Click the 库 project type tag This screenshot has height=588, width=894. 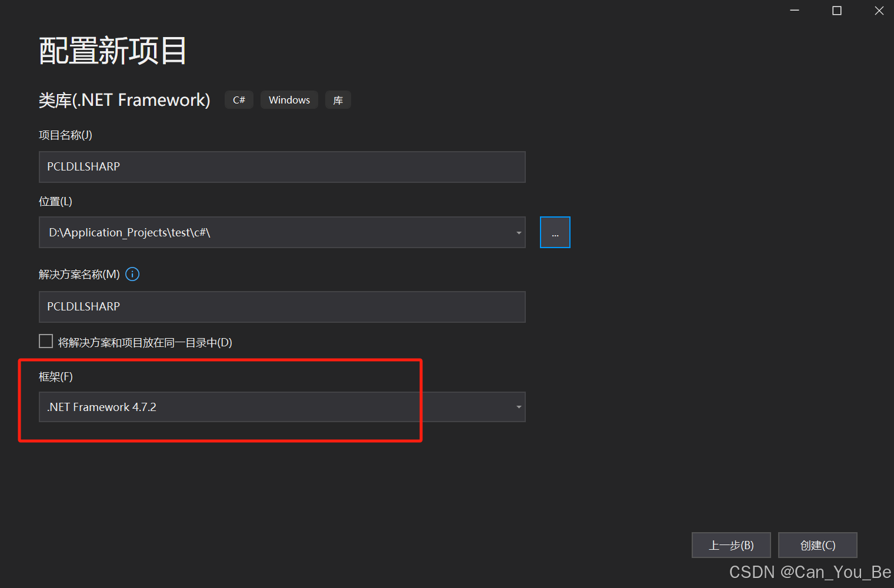[x=338, y=99]
